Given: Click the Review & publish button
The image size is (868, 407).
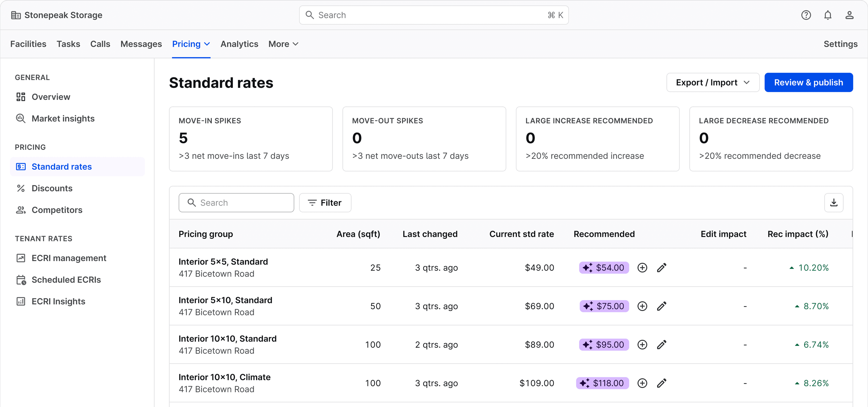Looking at the screenshot, I should click(808, 82).
